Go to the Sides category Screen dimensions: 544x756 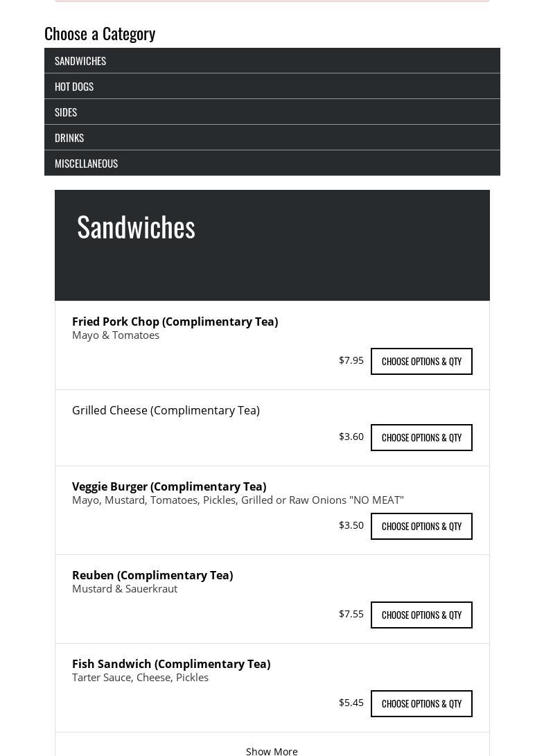coord(66,112)
